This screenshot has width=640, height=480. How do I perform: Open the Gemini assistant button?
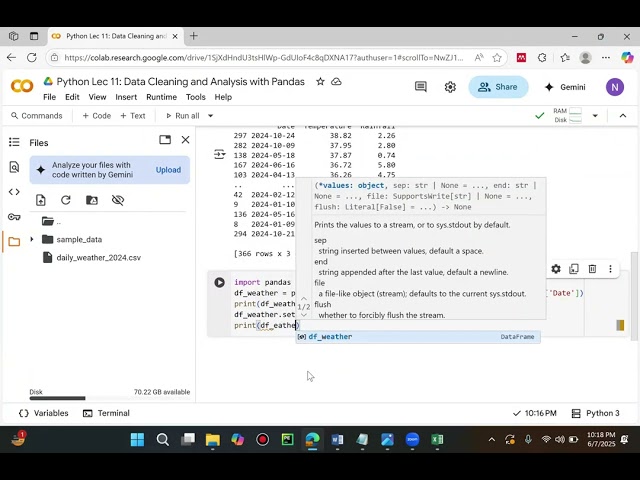[565, 87]
